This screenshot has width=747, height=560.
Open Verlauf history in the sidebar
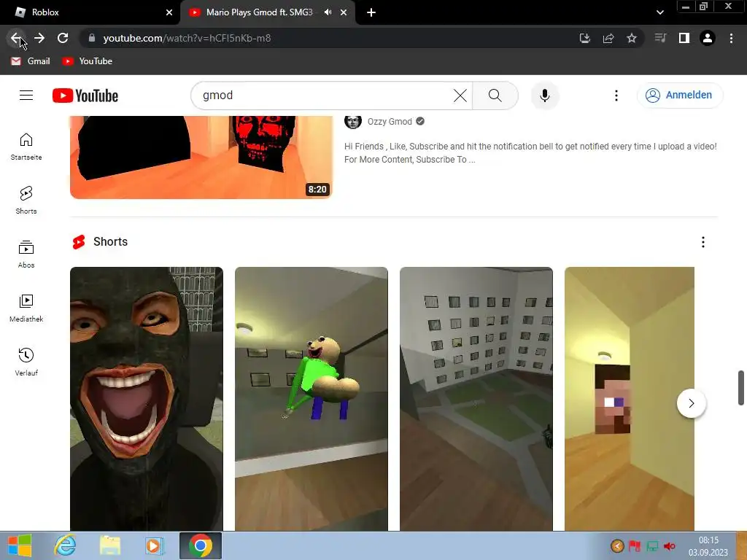coord(26,362)
